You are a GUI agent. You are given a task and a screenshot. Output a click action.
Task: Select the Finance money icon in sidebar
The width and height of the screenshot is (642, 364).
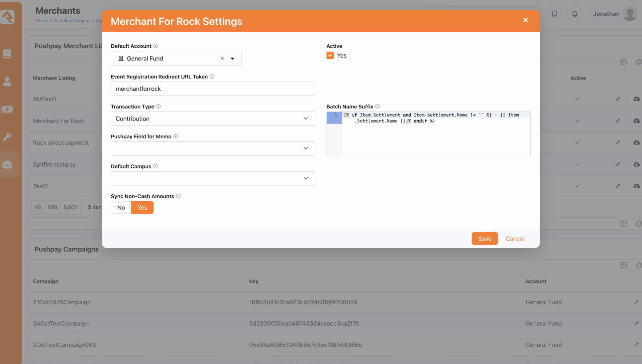point(7,109)
